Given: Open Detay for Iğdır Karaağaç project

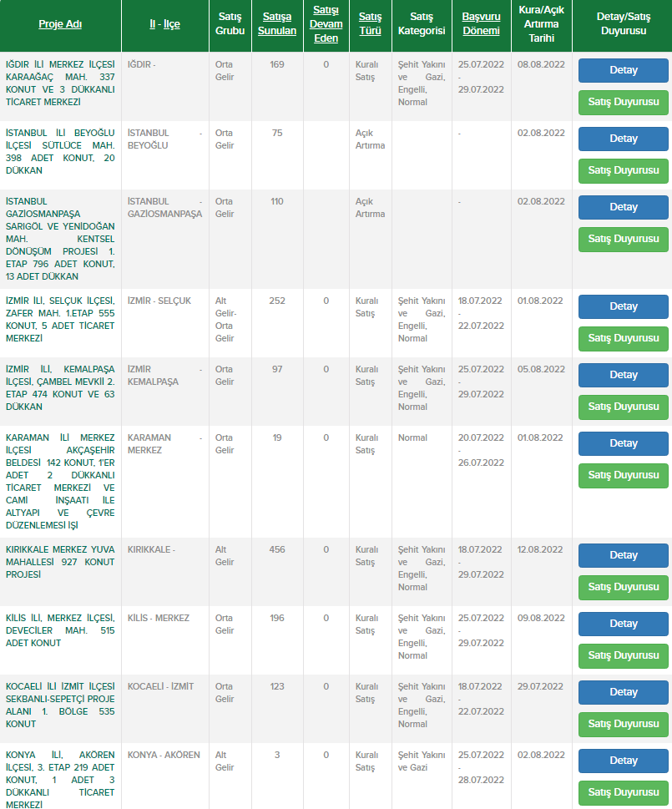Looking at the screenshot, I should [x=623, y=70].
